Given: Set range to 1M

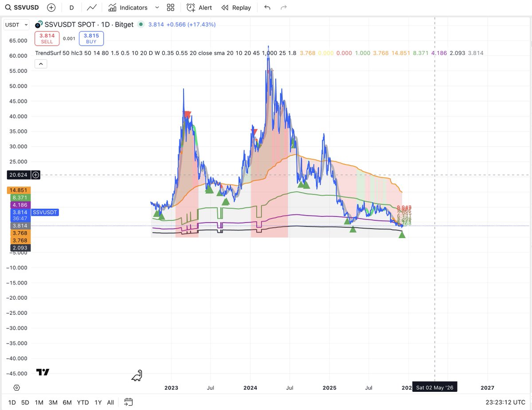Looking at the screenshot, I should 39,402.
